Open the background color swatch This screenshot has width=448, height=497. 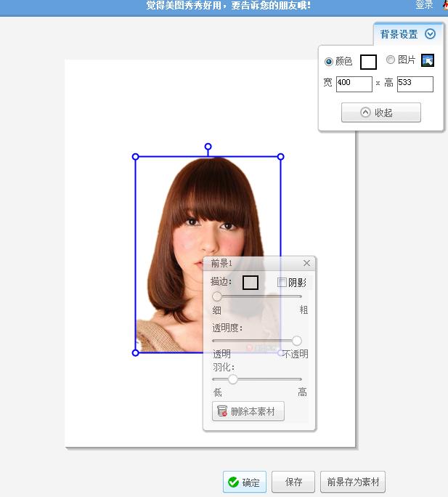tap(369, 62)
